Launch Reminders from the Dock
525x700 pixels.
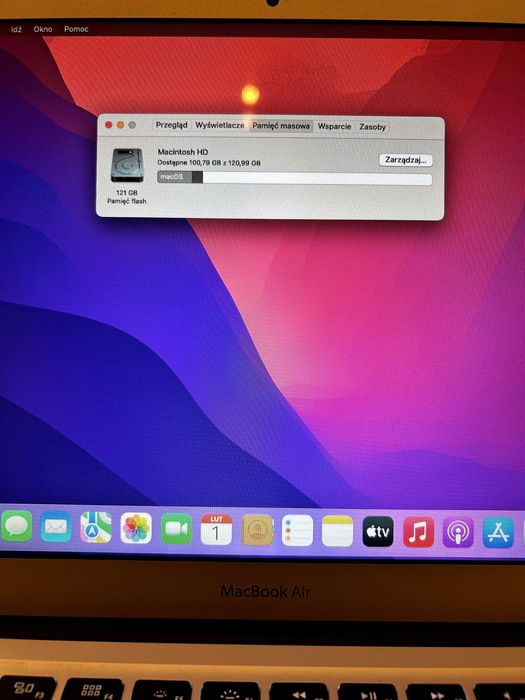click(x=297, y=530)
